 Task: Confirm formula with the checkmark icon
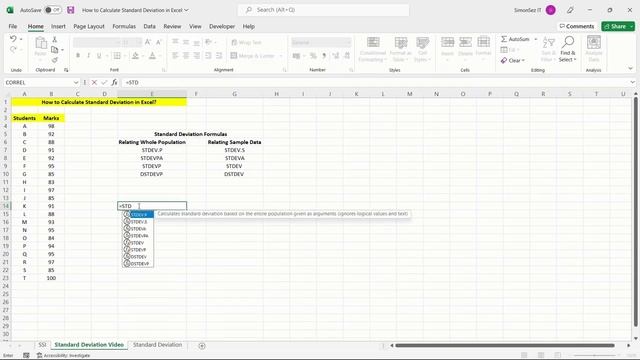(104, 82)
